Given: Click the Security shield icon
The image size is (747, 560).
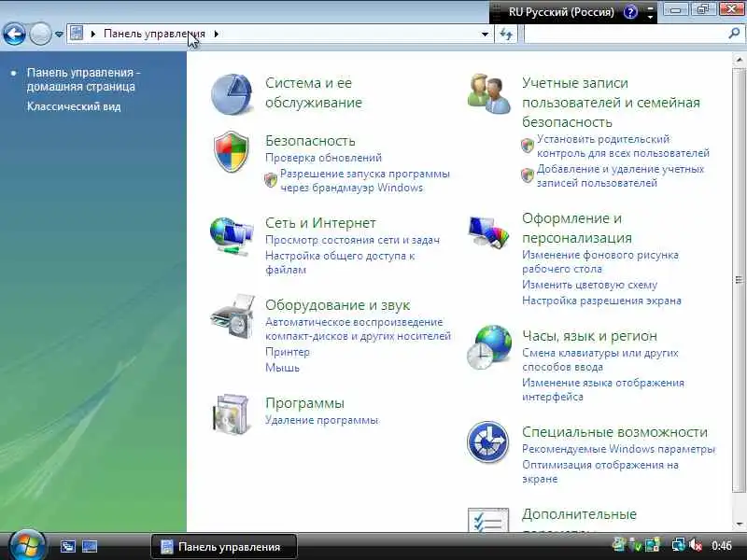Looking at the screenshot, I should point(231,152).
